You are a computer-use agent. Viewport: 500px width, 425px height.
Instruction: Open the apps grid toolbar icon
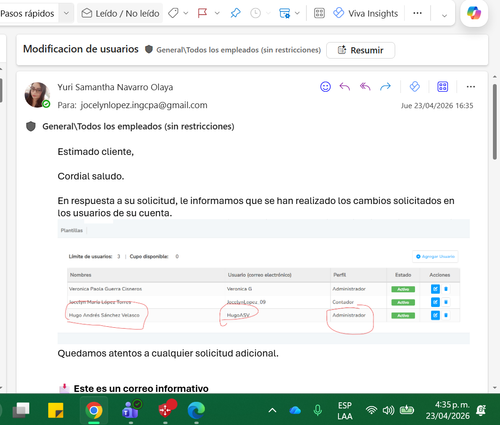(x=319, y=13)
